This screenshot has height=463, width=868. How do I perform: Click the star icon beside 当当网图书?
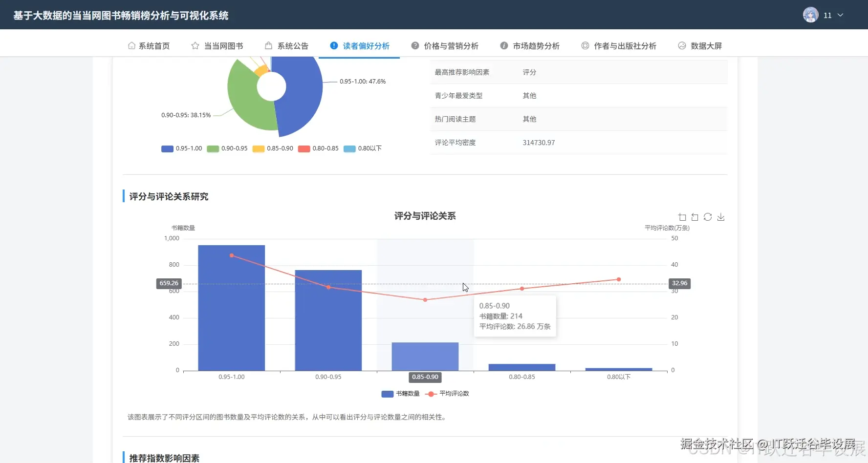pos(195,45)
